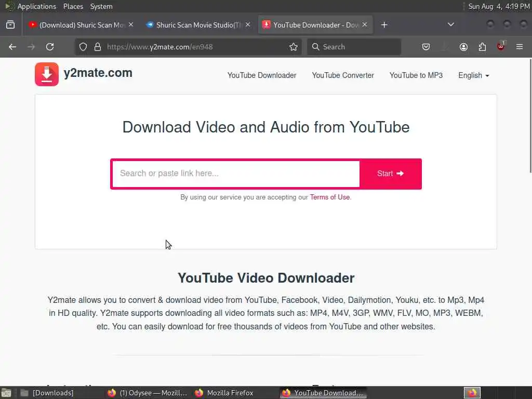Click the Firefox Search box
This screenshot has width=532, height=399.
pyautogui.click(x=354, y=47)
